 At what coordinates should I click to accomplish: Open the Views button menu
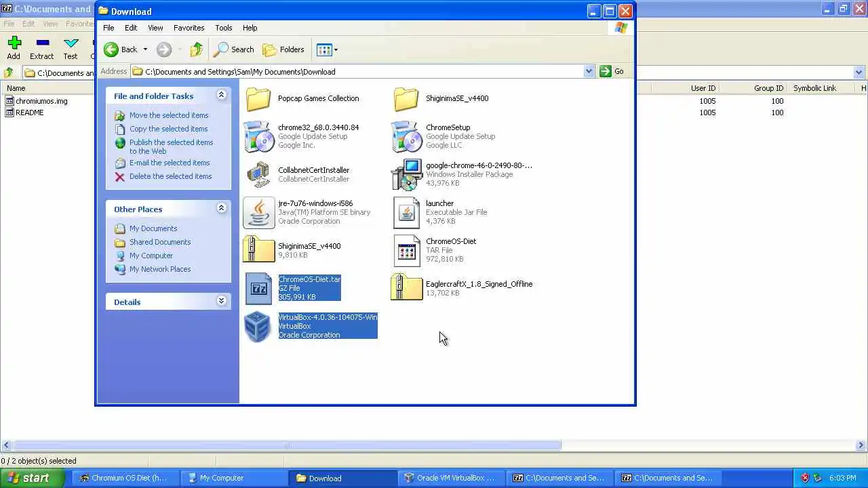point(327,49)
